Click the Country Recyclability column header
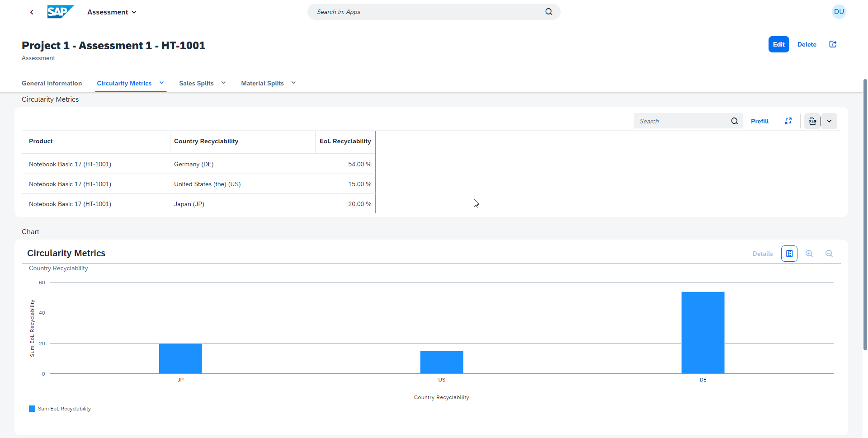 [243, 141]
